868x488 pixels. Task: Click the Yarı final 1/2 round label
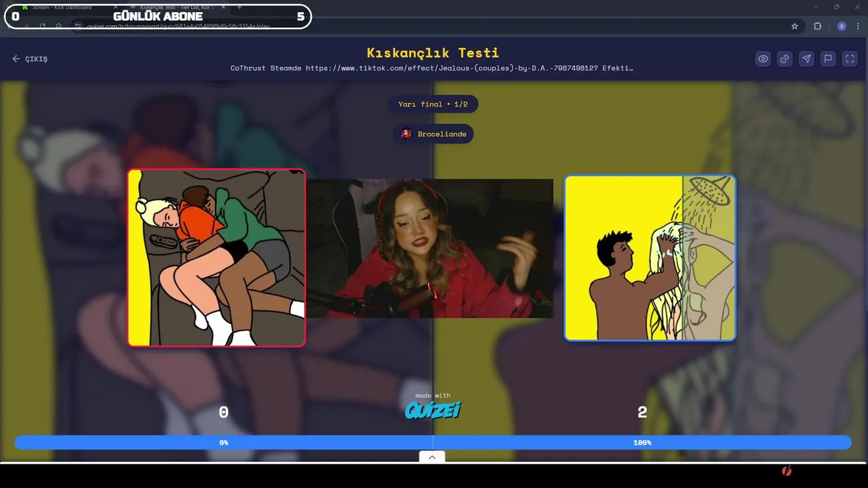(x=433, y=104)
